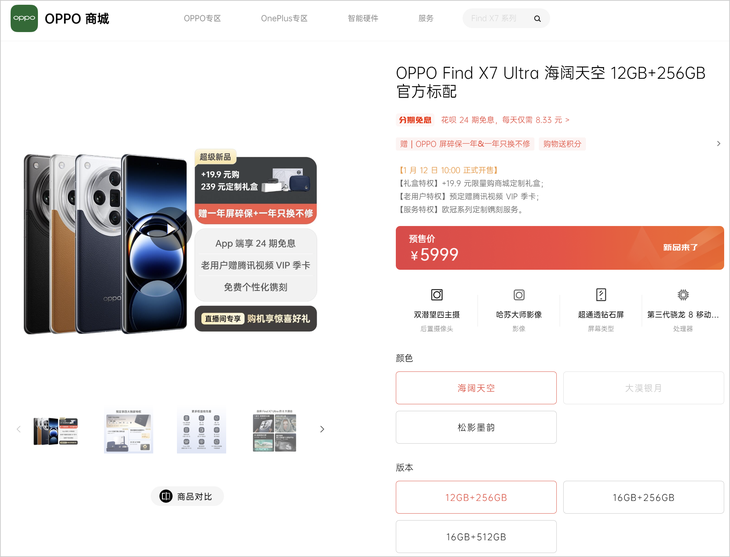Open the 智能硬件 menu

coord(363,19)
